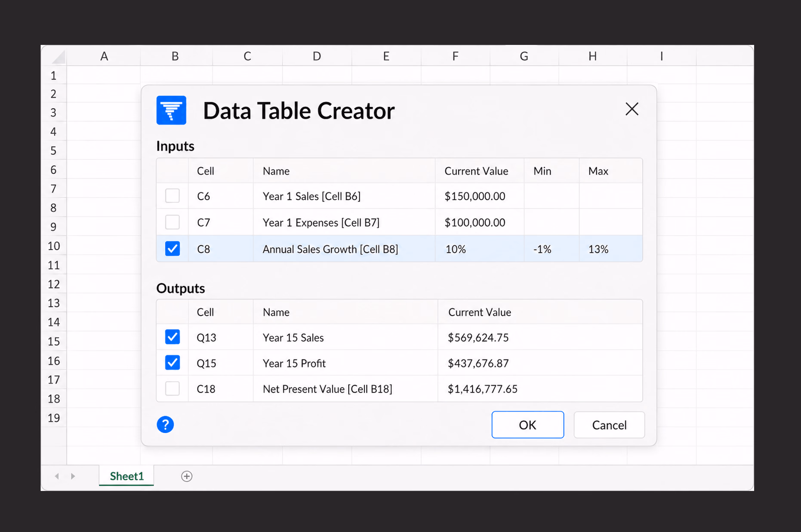The width and height of the screenshot is (801, 532).
Task: Click the $100,000.00 current value
Action: tap(475, 222)
